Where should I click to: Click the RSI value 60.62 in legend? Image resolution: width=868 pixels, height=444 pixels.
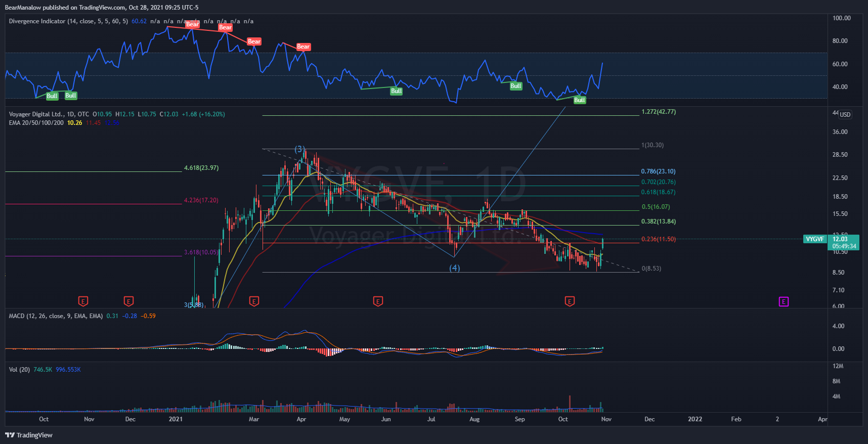pyautogui.click(x=139, y=21)
